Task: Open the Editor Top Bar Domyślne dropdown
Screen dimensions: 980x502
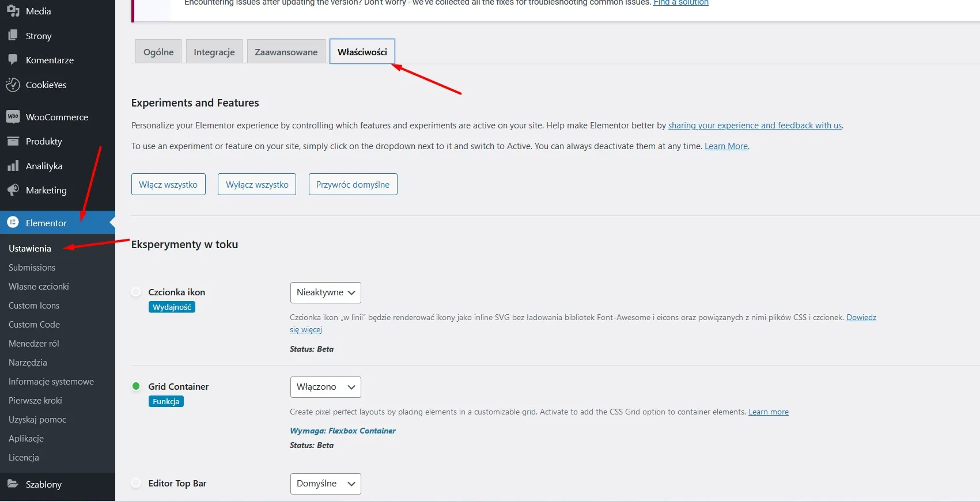Action: click(326, 484)
